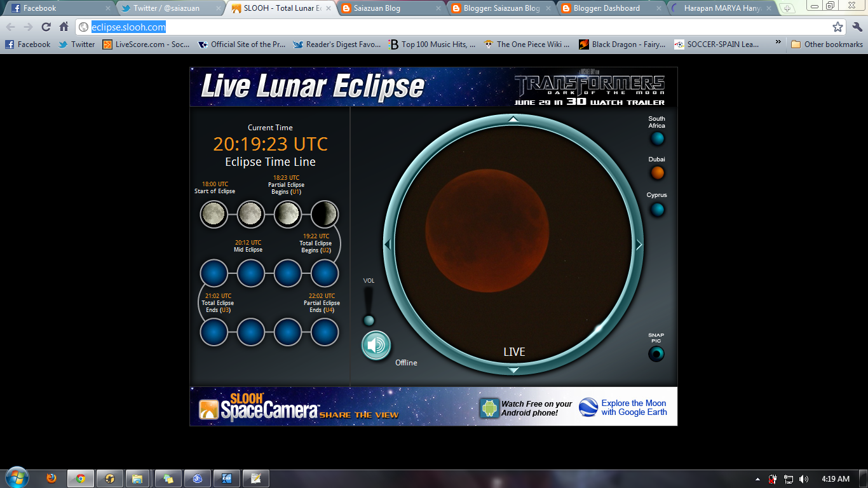Click the right arrow on the viewer ring
The image size is (868, 488).
pyautogui.click(x=639, y=245)
